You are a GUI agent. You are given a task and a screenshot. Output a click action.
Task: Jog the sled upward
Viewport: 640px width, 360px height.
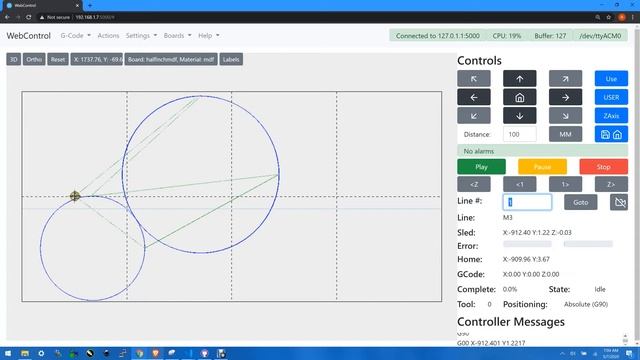(519, 79)
